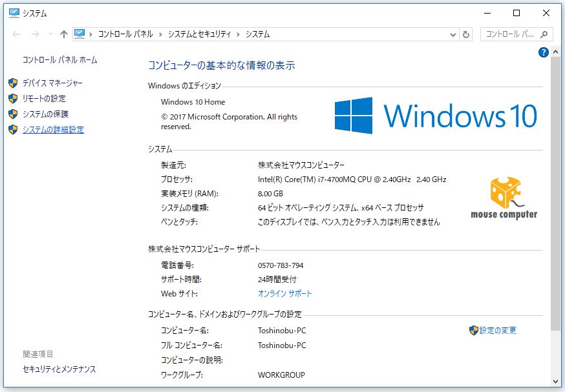Select システム in the breadcrumb path
The height and width of the screenshot is (392, 565).
258,34
